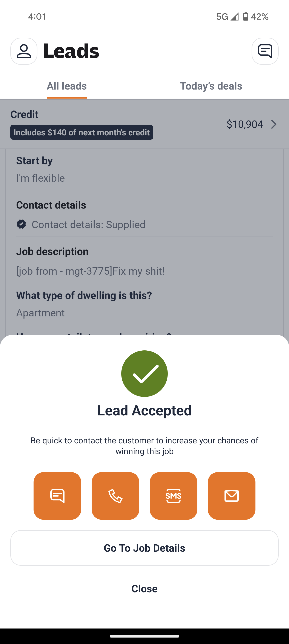Image resolution: width=289 pixels, height=644 pixels.
Task: Tap the signal strength icon
Action: click(x=234, y=17)
